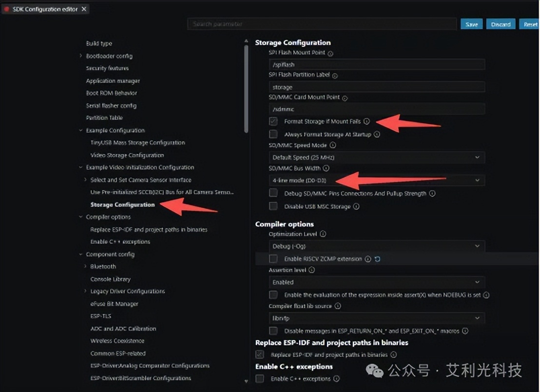Click info icon beside SD/MMC Card Mount Point

(345, 98)
